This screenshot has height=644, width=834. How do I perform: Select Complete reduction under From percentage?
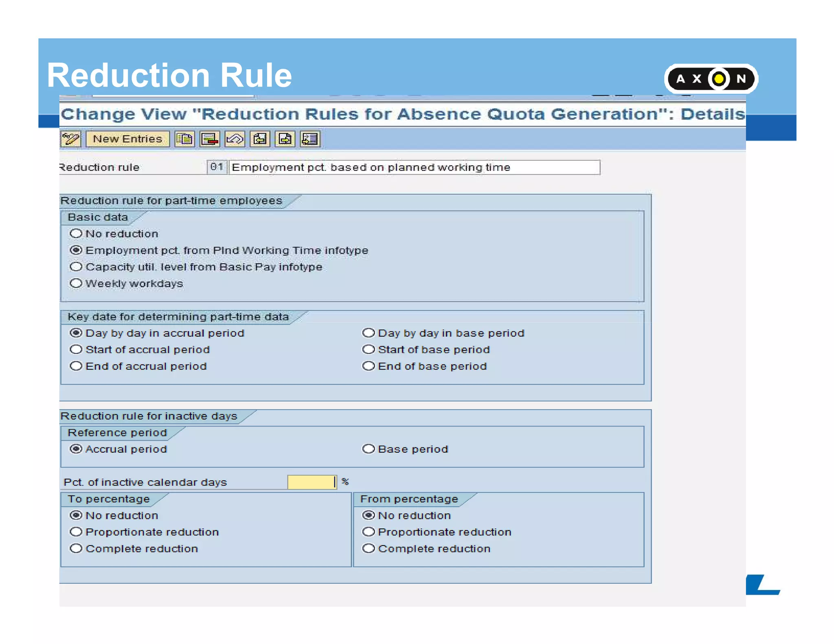click(x=368, y=548)
